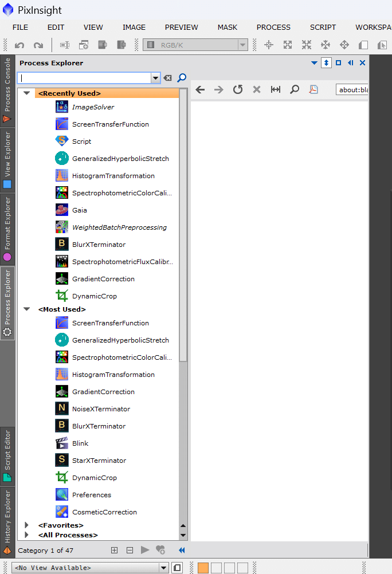The height and width of the screenshot is (574, 392).
Task: Click the about:blank URL field
Action: click(352, 90)
